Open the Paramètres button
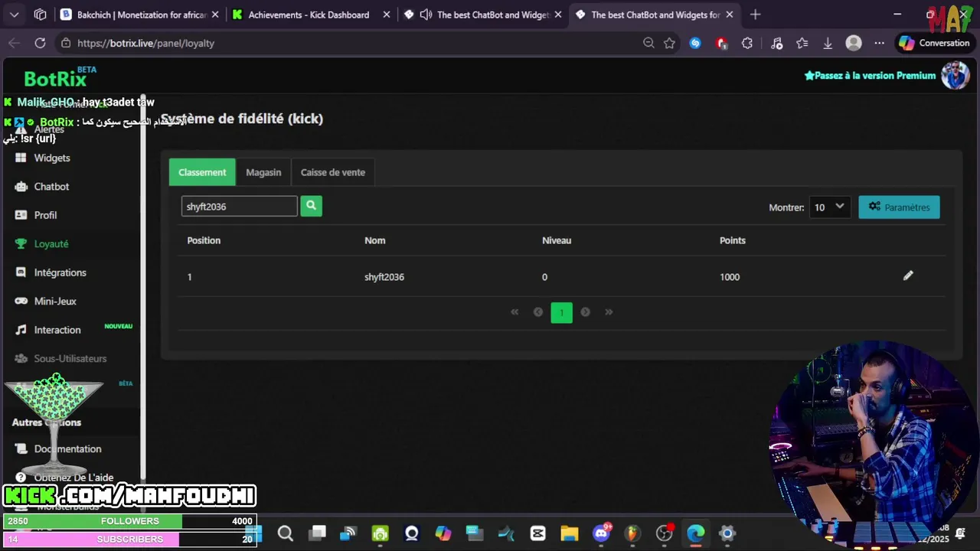The image size is (980, 551). pos(899,207)
